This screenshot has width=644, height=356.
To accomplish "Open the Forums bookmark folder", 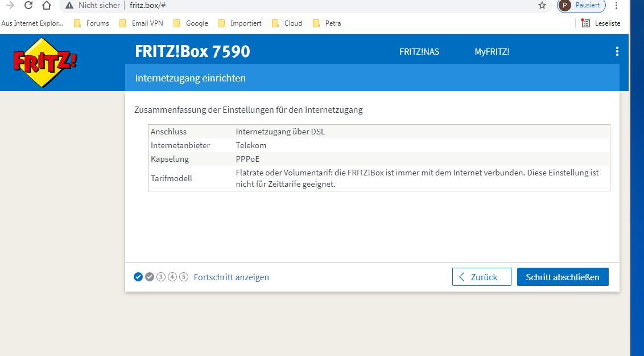I will [x=92, y=23].
